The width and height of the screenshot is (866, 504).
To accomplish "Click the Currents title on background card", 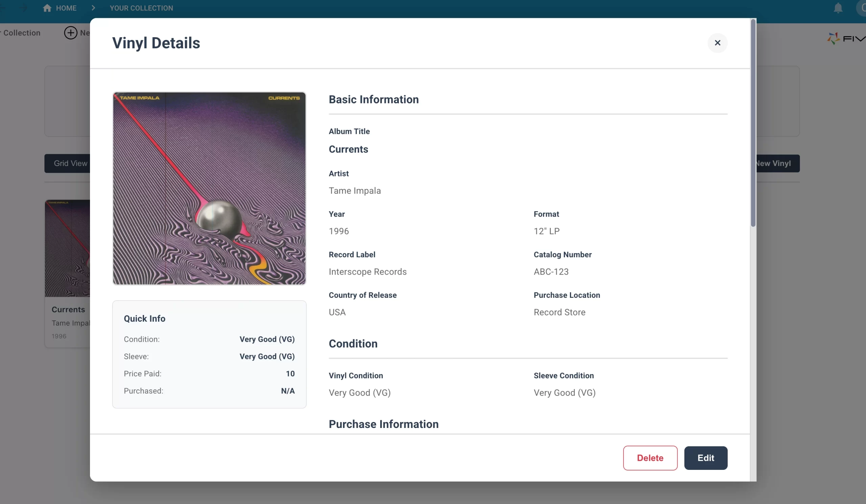I will tap(68, 309).
